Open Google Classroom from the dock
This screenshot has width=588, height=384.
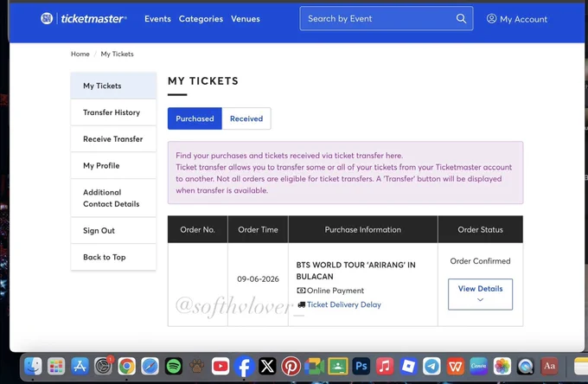pos(338,366)
